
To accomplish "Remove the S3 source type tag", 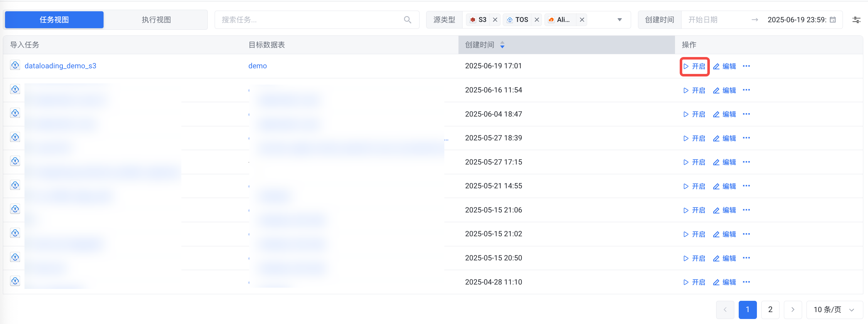I will click(x=495, y=20).
